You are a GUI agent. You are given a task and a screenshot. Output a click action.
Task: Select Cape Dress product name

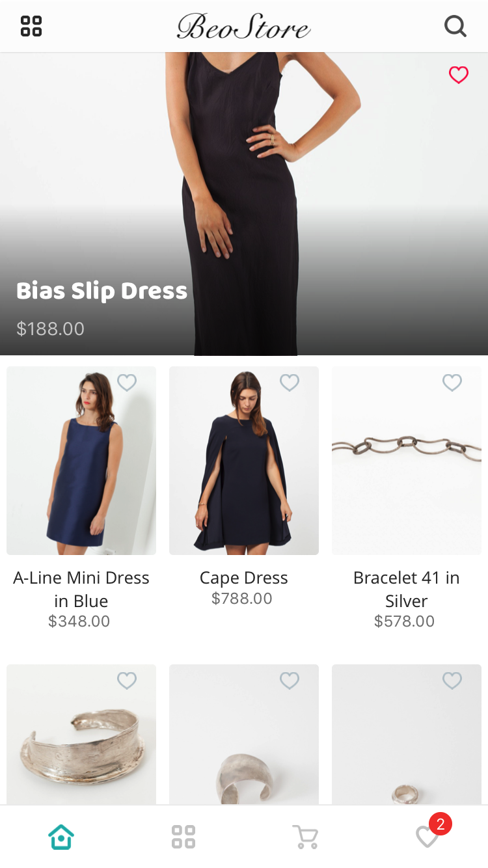pyautogui.click(x=244, y=578)
